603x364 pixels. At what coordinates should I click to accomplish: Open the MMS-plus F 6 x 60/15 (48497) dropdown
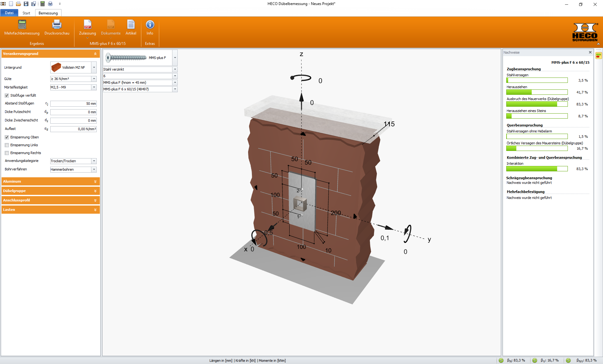(175, 89)
